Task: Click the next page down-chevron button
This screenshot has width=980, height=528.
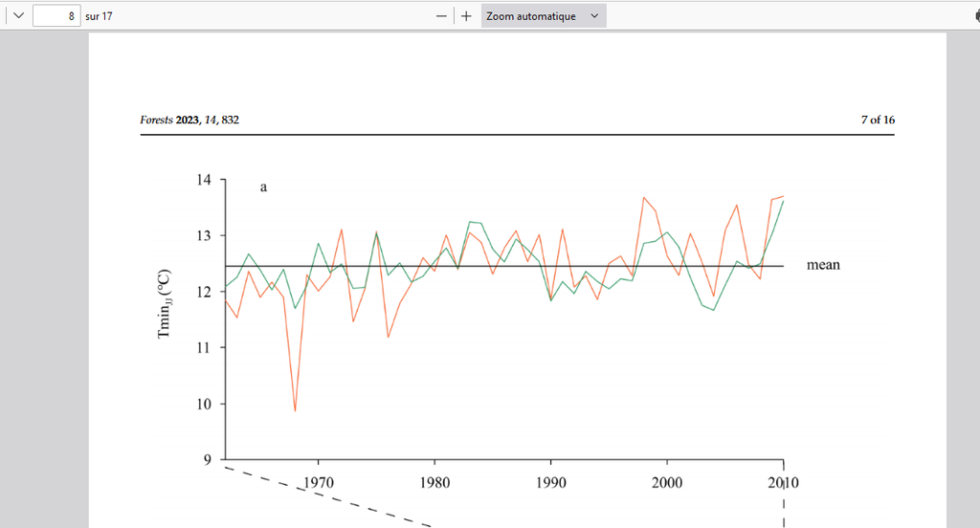Action: (x=16, y=16)
